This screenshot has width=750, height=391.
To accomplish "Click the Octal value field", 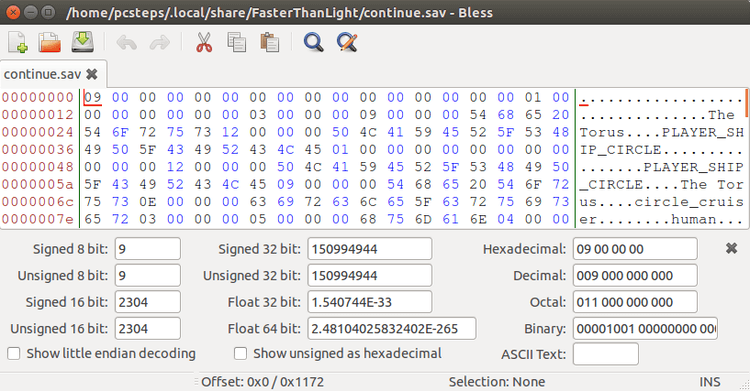I will 635,302.
